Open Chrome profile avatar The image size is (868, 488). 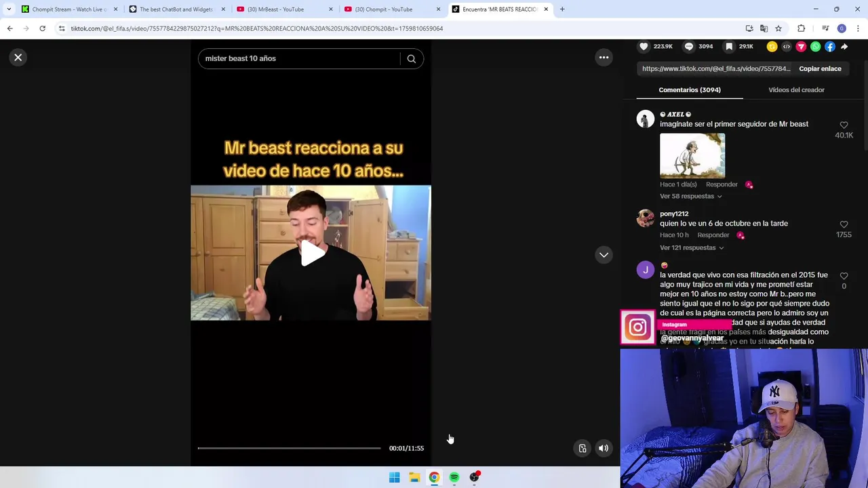pyautogui.click(x=842, y=28)
